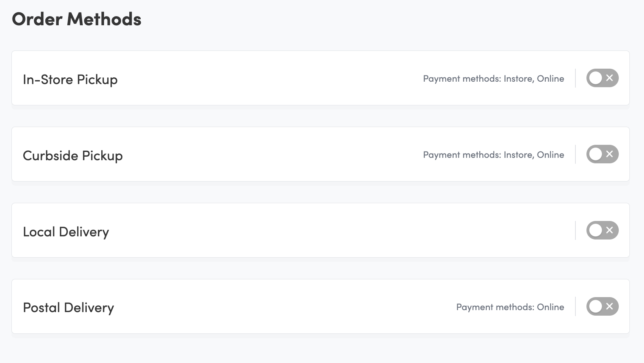
Task: Click Curbside Pickup's payment methods text
Action: 493,155
